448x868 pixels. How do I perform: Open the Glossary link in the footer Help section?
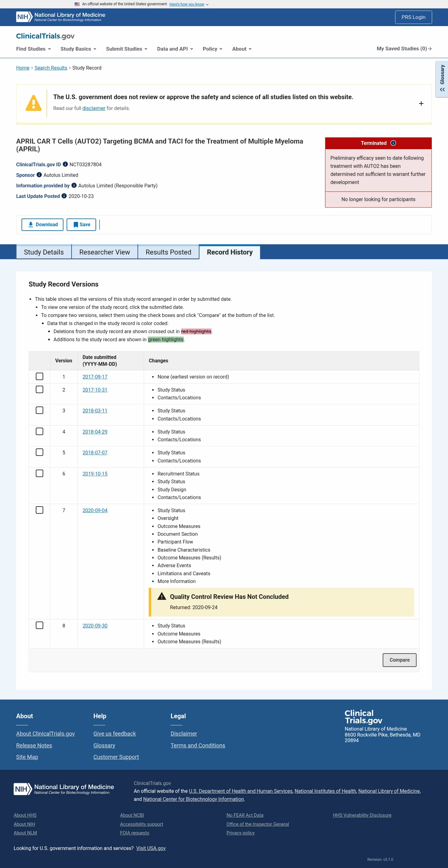[x=104, y=745]
